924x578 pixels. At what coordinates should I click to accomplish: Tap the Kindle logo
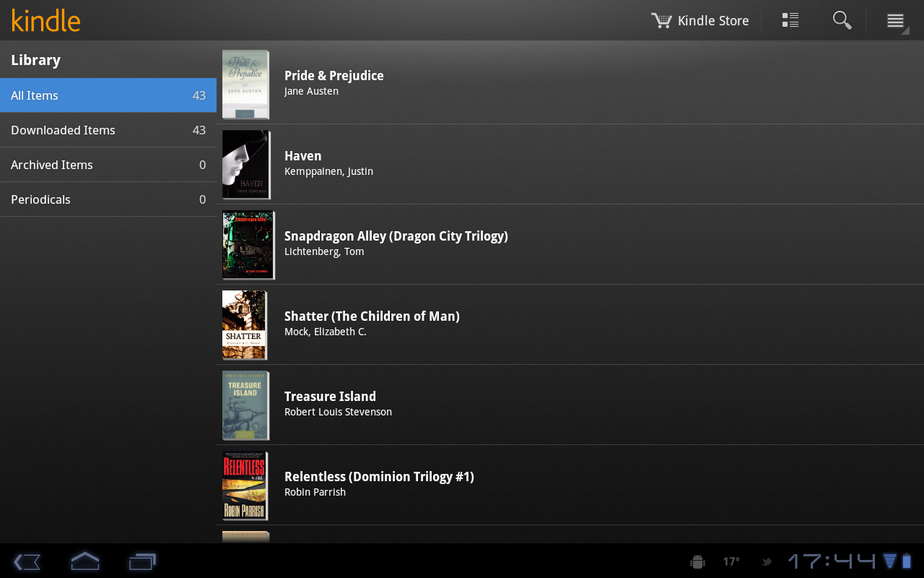point(45,20)
